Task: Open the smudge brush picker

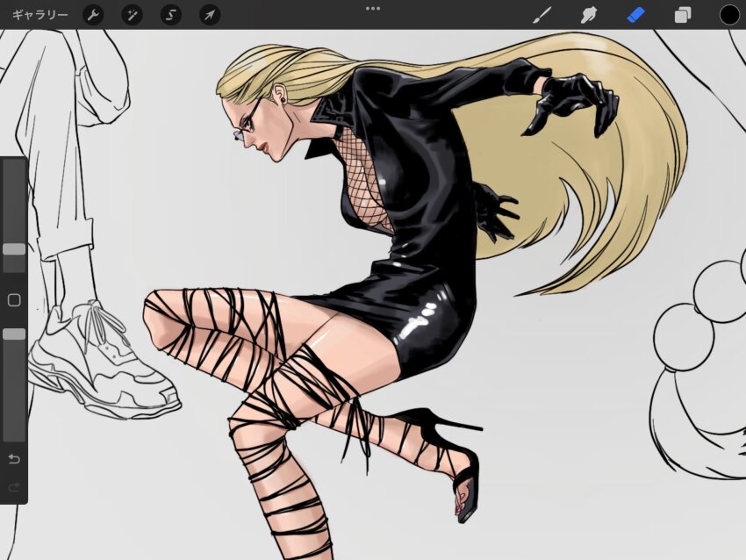Action: pyautogui.click(x=586, y=14)
